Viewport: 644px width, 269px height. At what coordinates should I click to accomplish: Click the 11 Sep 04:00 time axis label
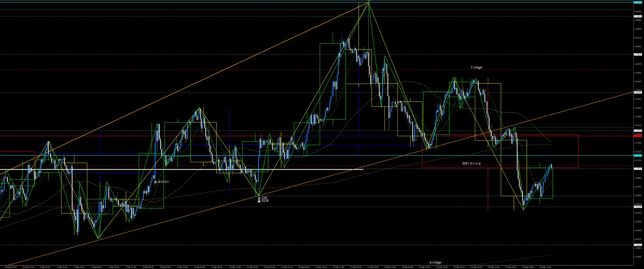point(252,267)
